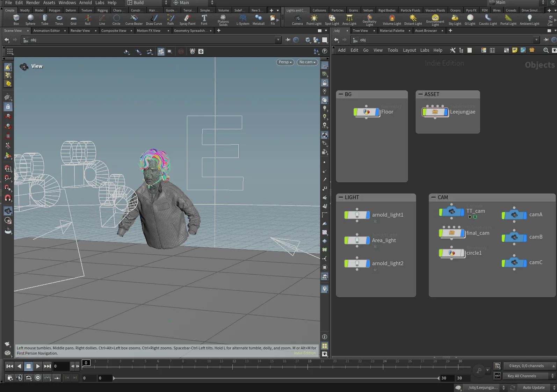The image size is (557, 392).
Task: Click the Environment Light shelf icon
Action: pyautogui.click(x=435, y=20)
